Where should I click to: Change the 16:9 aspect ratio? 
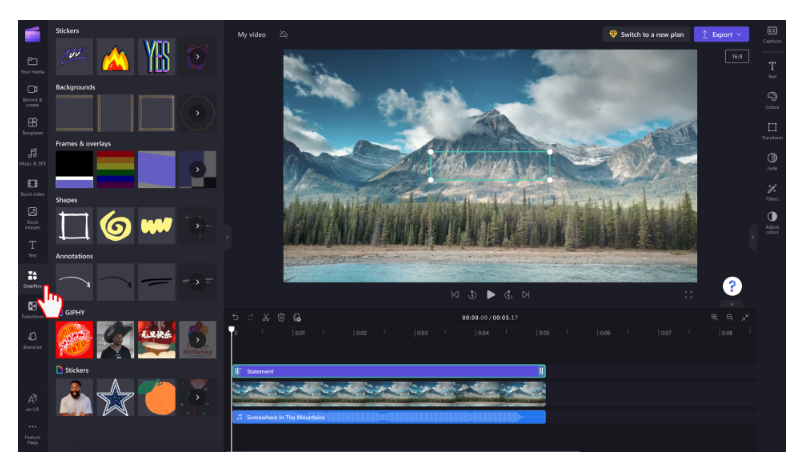point(737,56)
